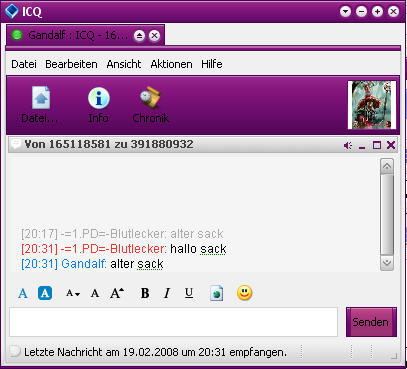Mute sound with the speaker icon
Image resolution: width=407 pixels, height=369 pixels.
pyautogui.click(x=348, y=145)
